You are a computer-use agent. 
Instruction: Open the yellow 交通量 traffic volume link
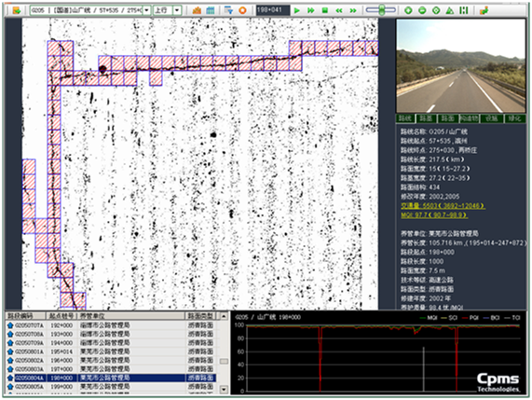443,206
